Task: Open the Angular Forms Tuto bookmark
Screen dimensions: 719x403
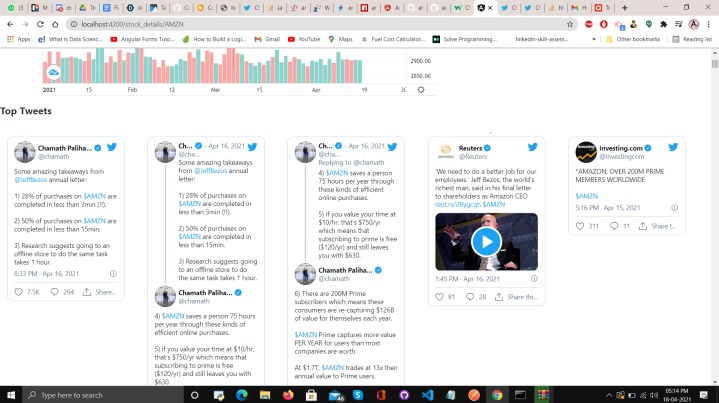Action: (143, 39)
